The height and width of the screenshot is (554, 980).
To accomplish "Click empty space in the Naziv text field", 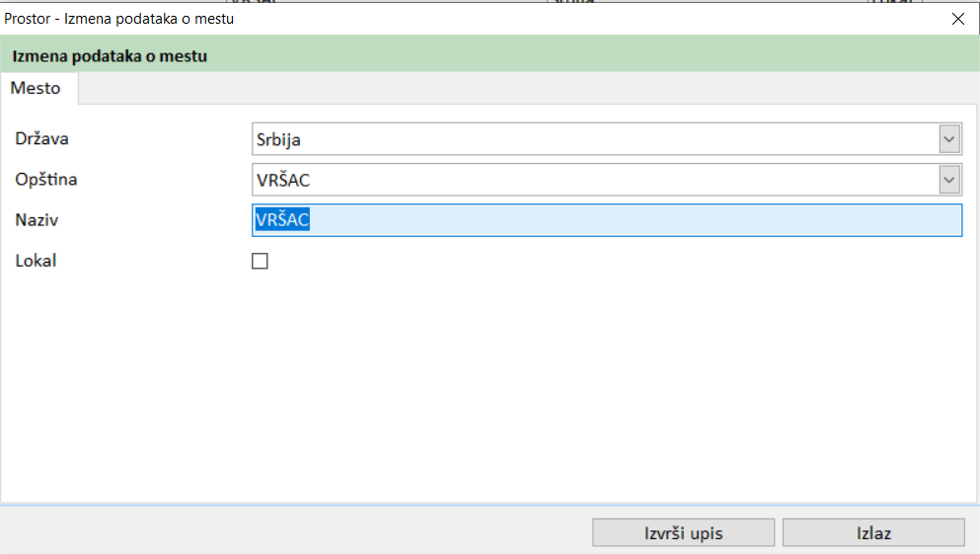I will click(632, 220).
